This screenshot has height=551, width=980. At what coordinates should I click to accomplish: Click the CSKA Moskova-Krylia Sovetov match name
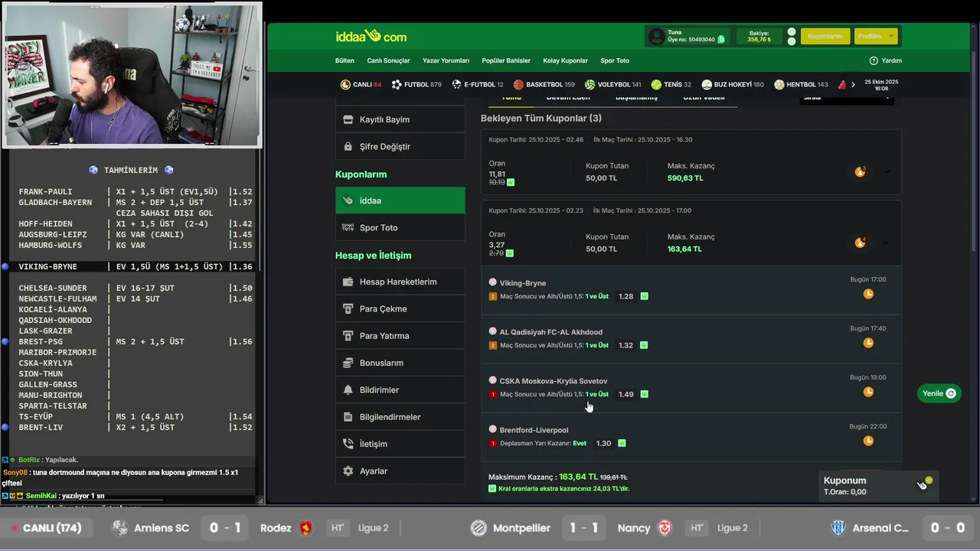coord(554,381)
